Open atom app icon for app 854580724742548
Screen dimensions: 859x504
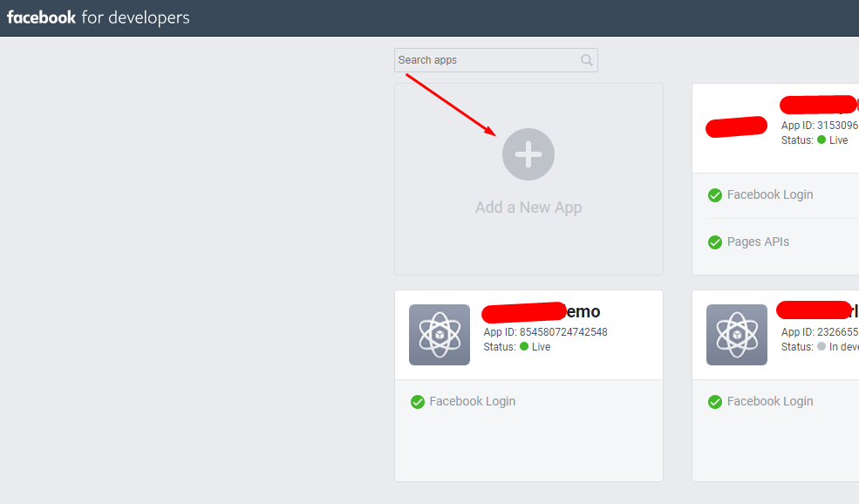(440, 335)
